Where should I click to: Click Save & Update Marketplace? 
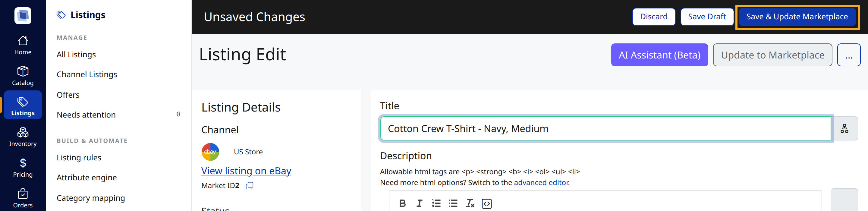click(x=797, y=17)
